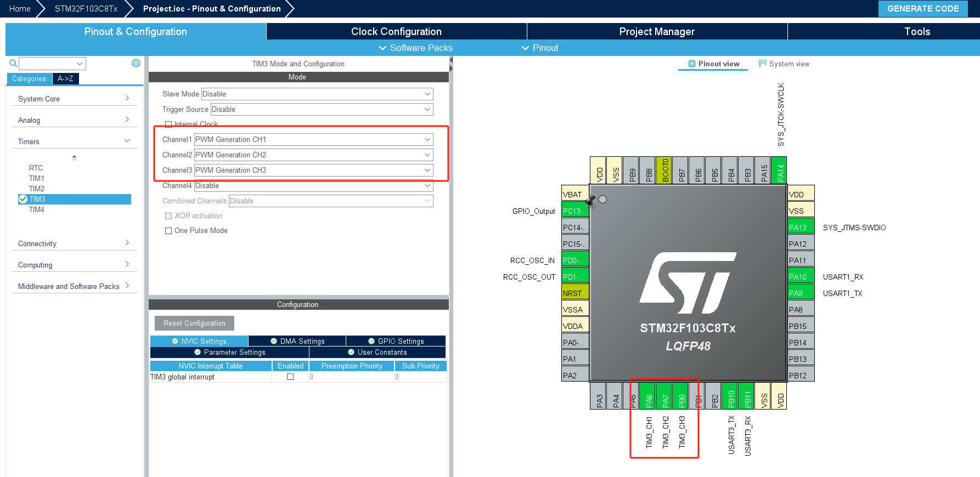Select pin PD0 RCC_OSC_IN on the chip
The width and height of the screenshot is (980, 477).
click(x=575, y=260)
